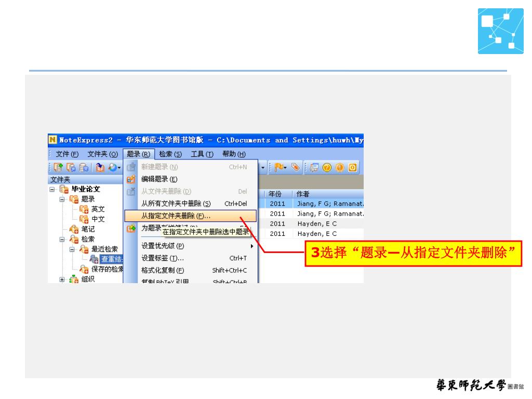
Task: Collapse the 毕业论文 tree node
Action: click(52, 189)
